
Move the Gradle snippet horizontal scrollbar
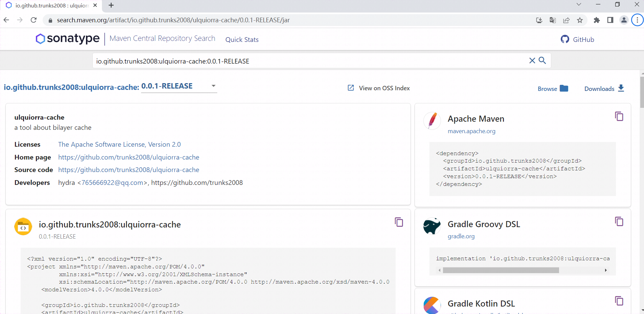[x=501, y=270]
